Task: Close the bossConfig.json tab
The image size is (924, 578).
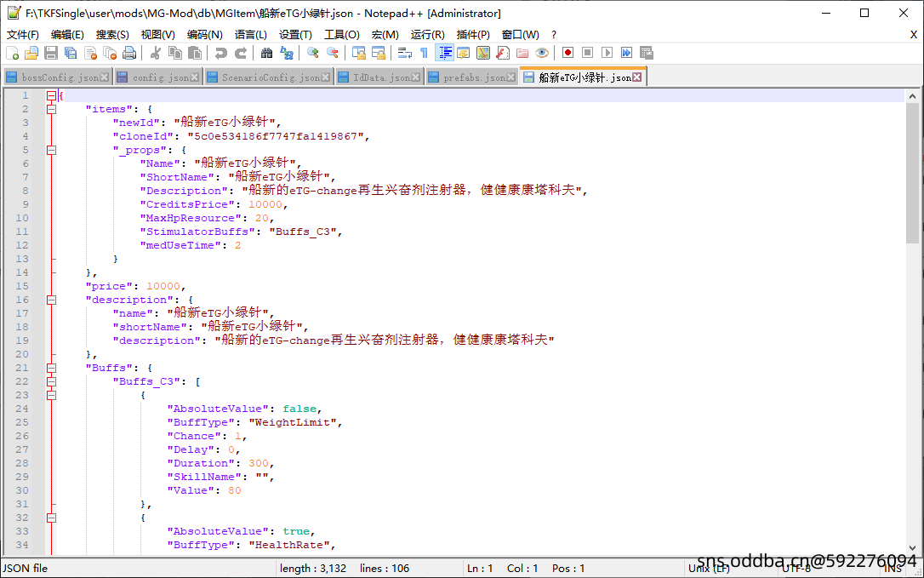Action: click(105, 77)
